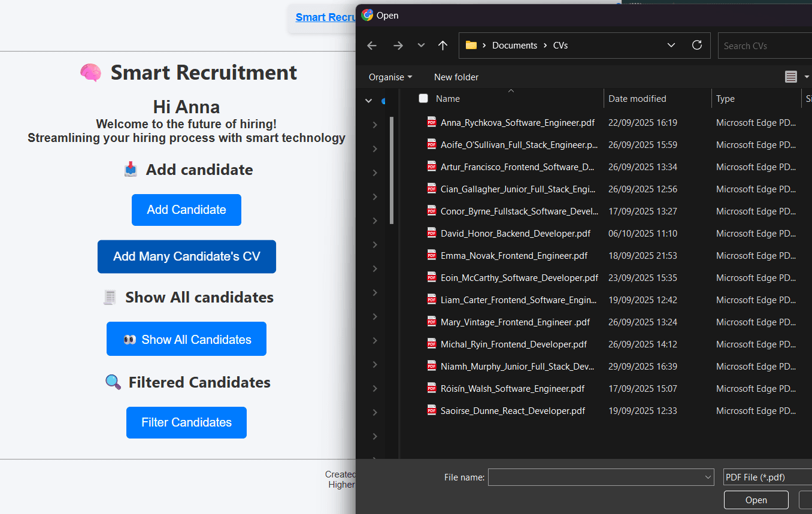Viewport: 812px width, 514px height.
Task: Select PDF icon of Saoirse_Dunne_React_Developer.pdf
Action: [432, 410]
